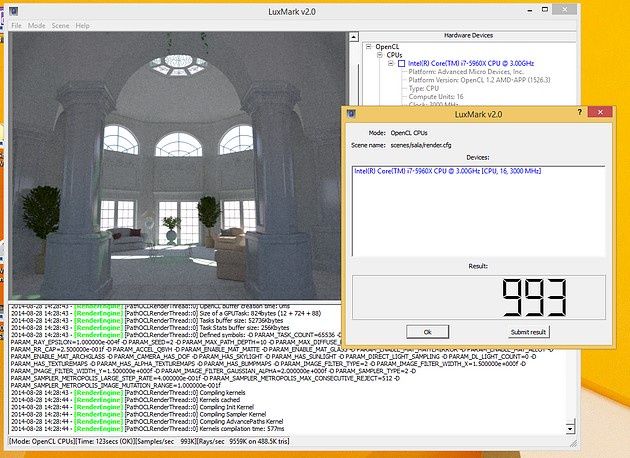The image size is (630, 458).
Task: Click the LuxMark main window title icon
Action: click(13, 11)
